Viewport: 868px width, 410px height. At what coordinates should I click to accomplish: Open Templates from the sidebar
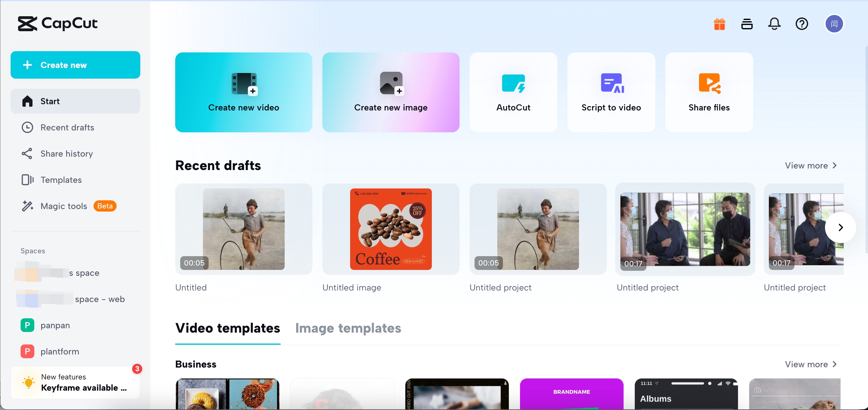pyautogui.click(x=61, y=180)
